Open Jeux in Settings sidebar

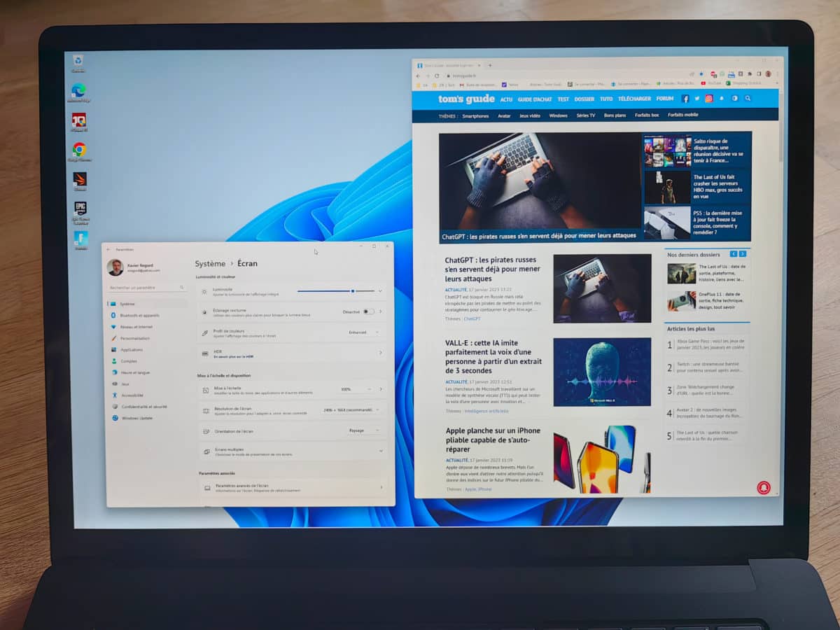[x=149, y=384]
